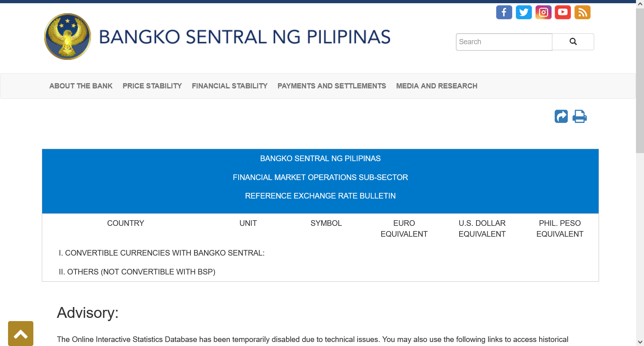
Task: Open the BSP Instagram icon
Action: (x=543, y=12)
